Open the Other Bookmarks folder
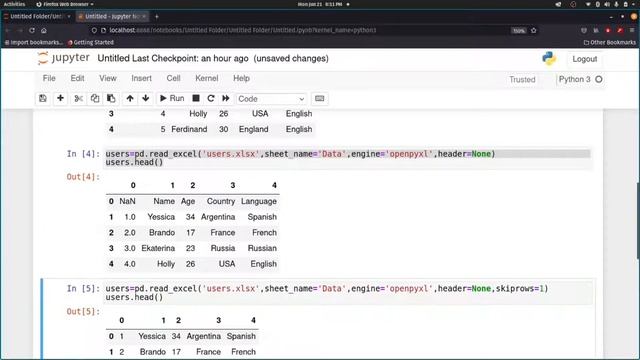This screenshot has height=360, width=640. [609, 42]
